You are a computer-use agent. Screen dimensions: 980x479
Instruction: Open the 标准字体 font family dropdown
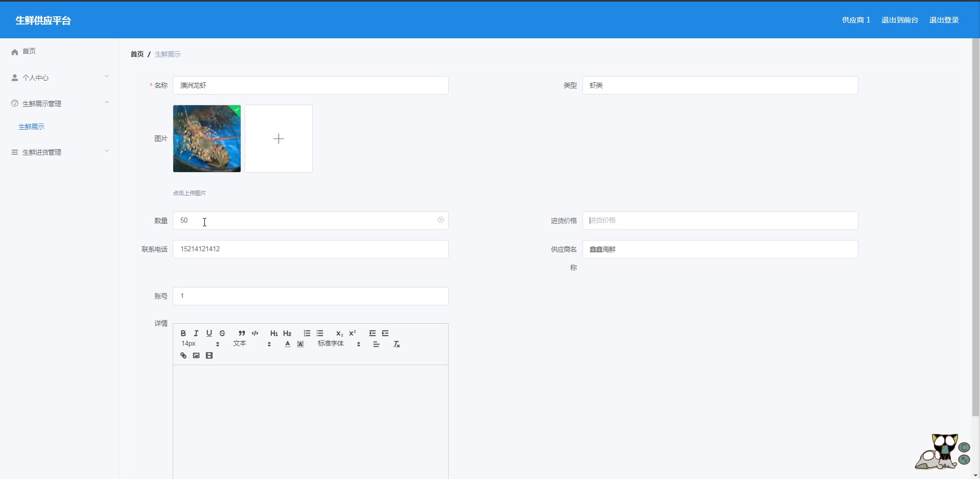(339, 344)
